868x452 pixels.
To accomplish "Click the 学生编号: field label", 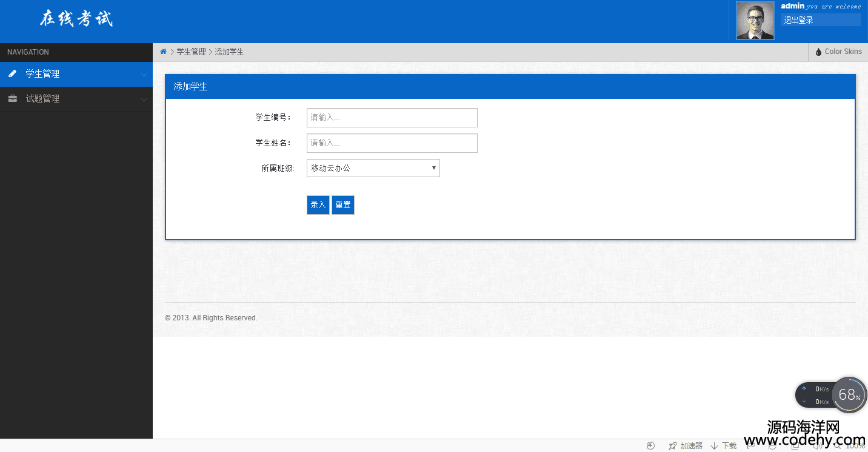I will 273,117.
